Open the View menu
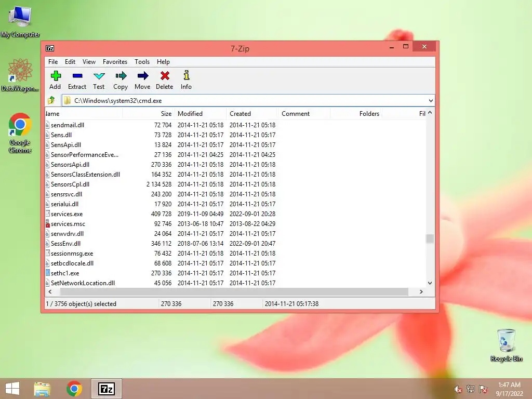Image resolution: width=532 pixels, height=399 pixels. (89, 62)
